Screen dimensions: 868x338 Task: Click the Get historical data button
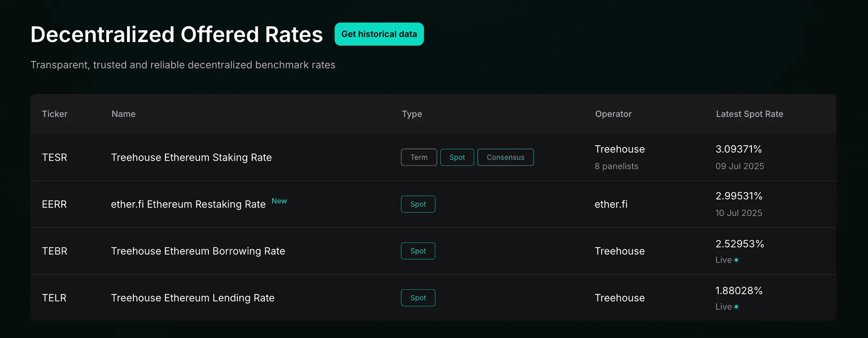click(x=379, y=34)
